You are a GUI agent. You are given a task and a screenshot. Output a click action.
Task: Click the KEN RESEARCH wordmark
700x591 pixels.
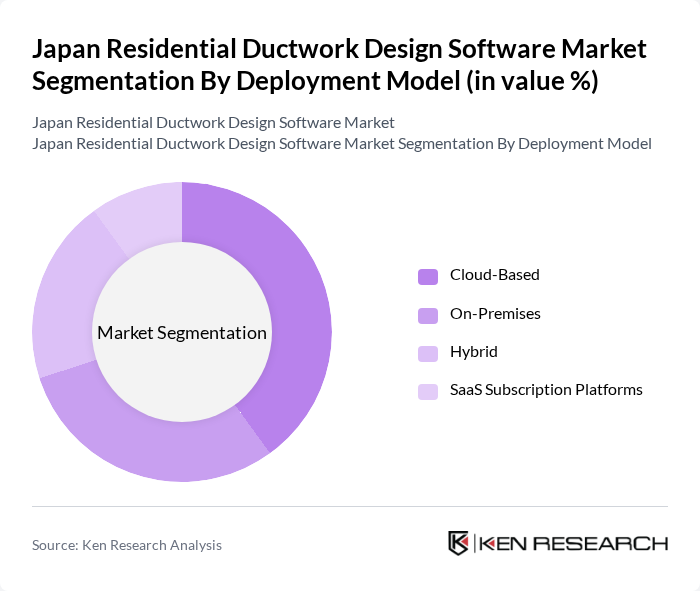[574, 544]
